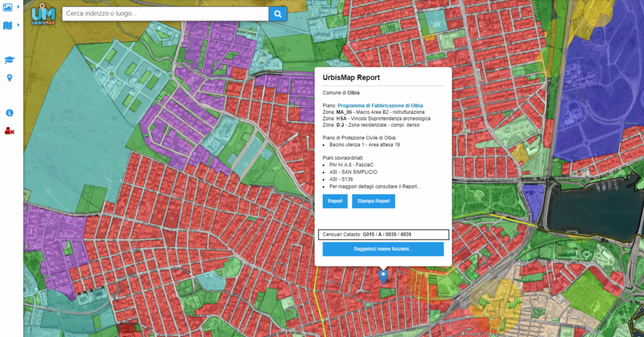644x337 pixels.
Task: Click HSA Vincolo Soprintendenza archeologica text
Action: [x=376, y=119]
